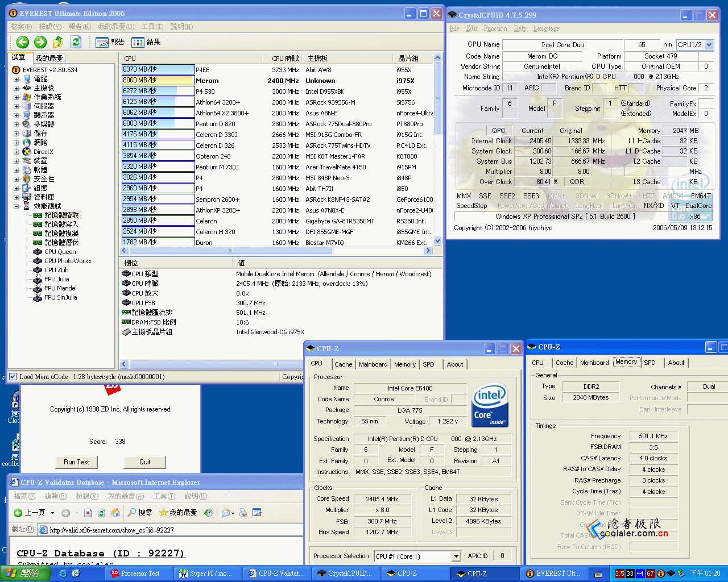Click the up-level folder icon in EVEREST
728x582 pixels.
pos(58,41)
